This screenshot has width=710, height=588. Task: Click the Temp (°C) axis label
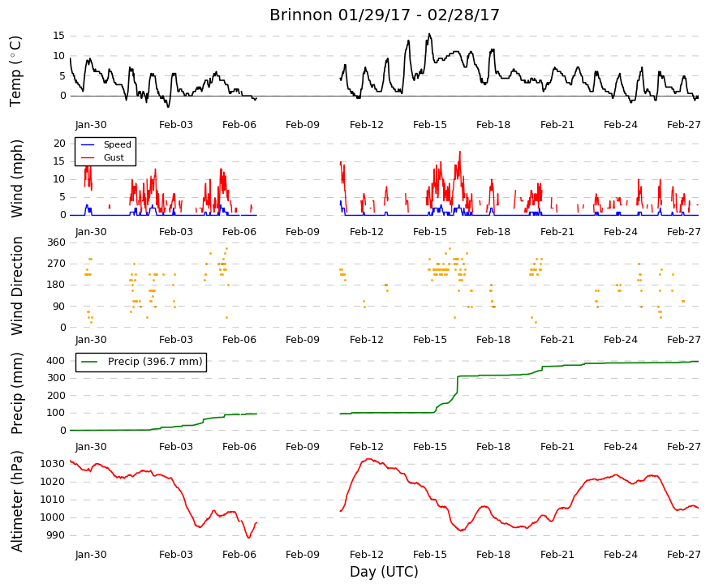point(16,71)
